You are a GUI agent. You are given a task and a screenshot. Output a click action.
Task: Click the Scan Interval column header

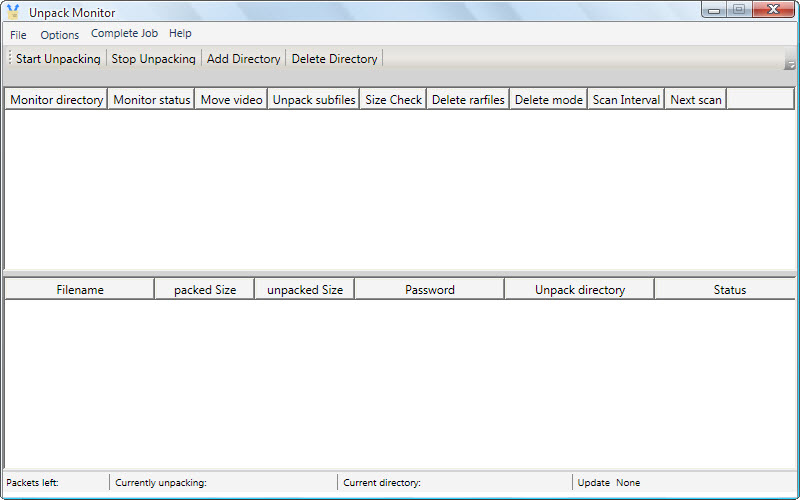click(626, 100)
